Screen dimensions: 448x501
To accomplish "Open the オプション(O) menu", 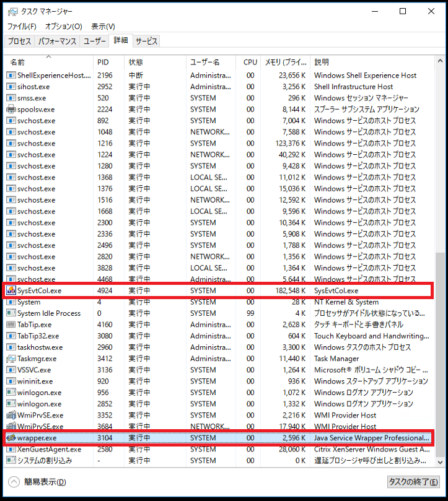I will click(x=64, y=26).
